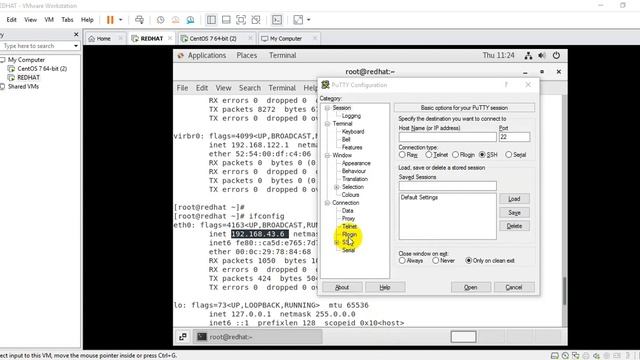Pause the virtual machine from VMware toolbar
This screenshot has height=360, width=640.
[110, 20]
